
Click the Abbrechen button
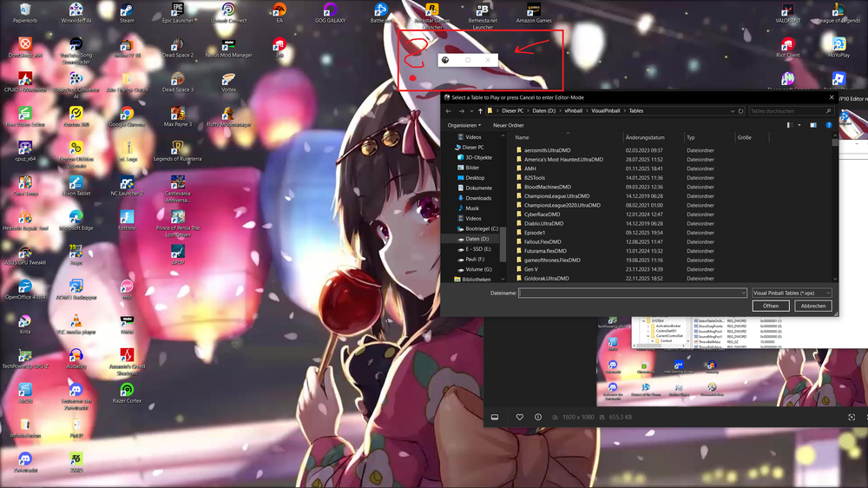[x=813, y=306]
